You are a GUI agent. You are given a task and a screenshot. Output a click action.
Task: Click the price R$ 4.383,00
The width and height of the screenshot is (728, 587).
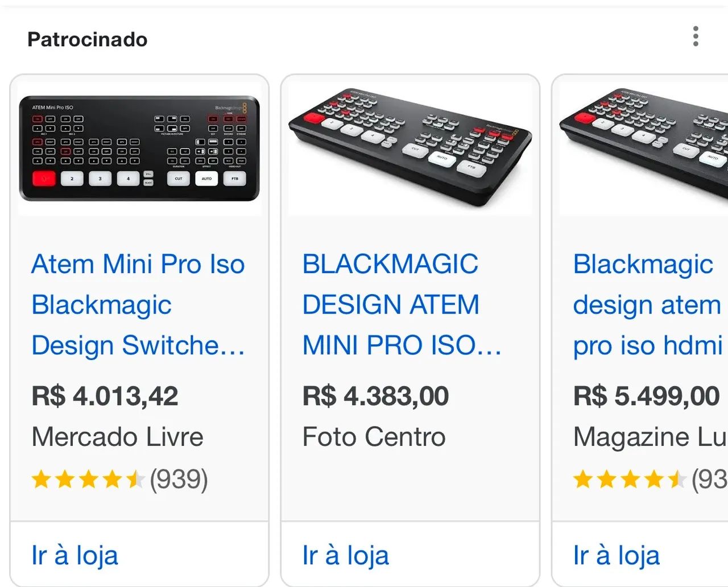[375, 396]
